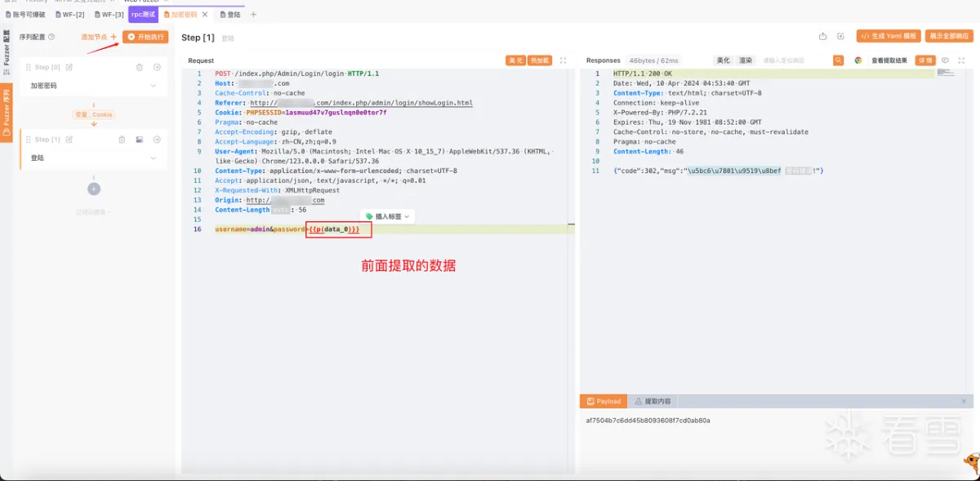Click the POST request line
Screen dimensions: 980x481
tap(297, 73)
